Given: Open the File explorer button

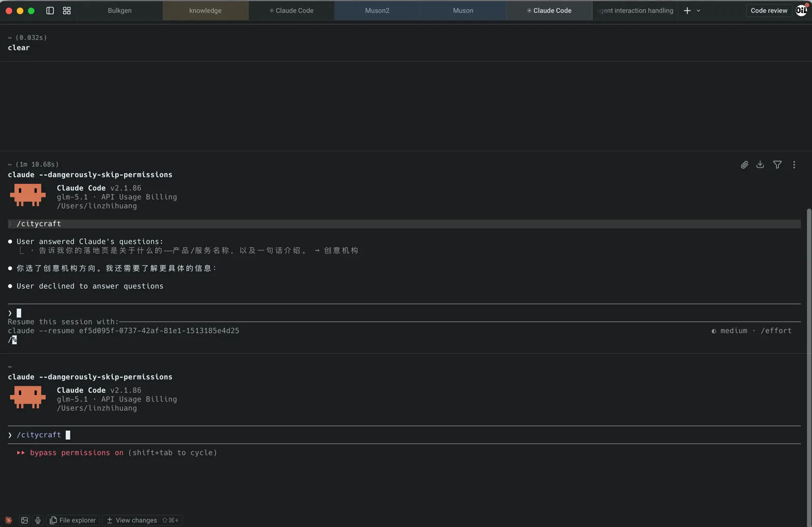Looking at the screenshot, I should (x=73, y=520).
